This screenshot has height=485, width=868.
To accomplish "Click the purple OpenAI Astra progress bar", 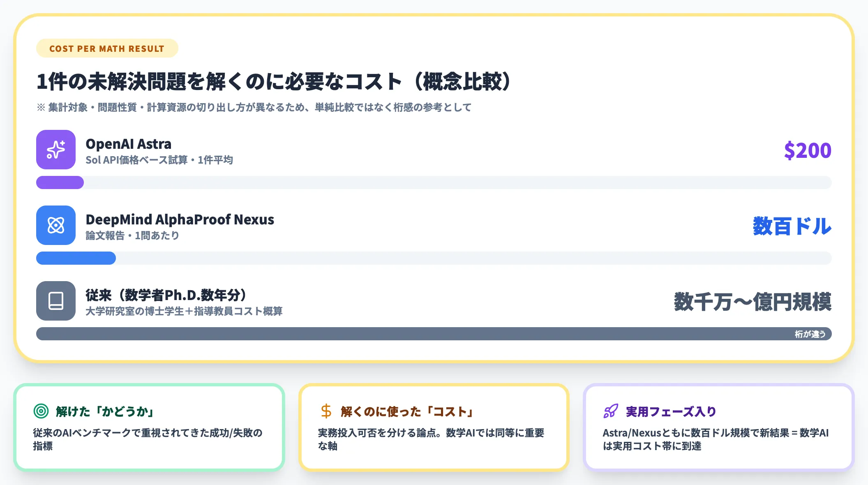I will click(x=60, y=182).
